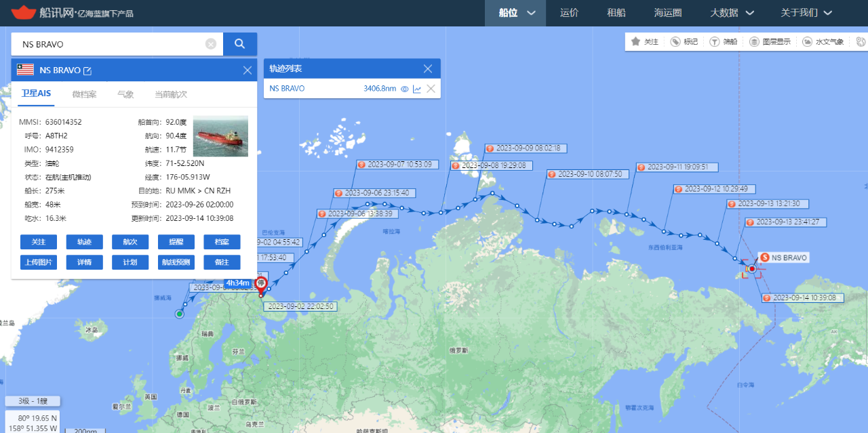Click the 标记 tag icon in map toolbar
This screenshot has width=868, height=433.
(x=675, y=41)
